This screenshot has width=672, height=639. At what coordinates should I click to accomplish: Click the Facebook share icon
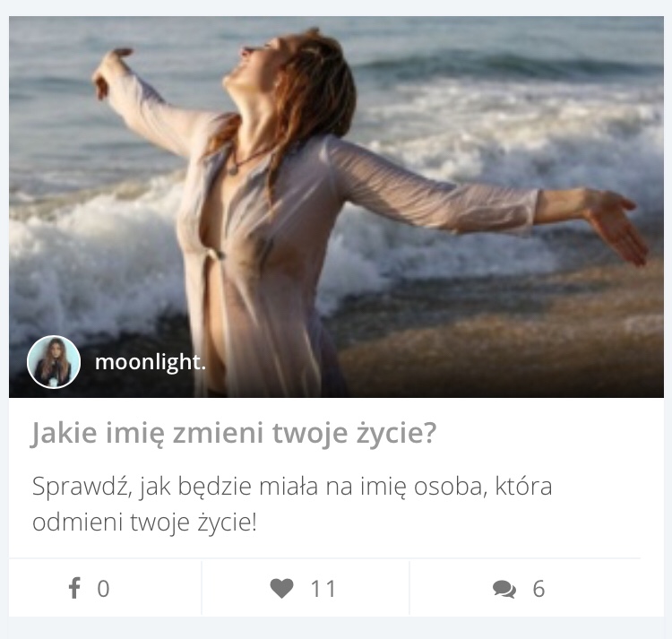coord(74,588)
